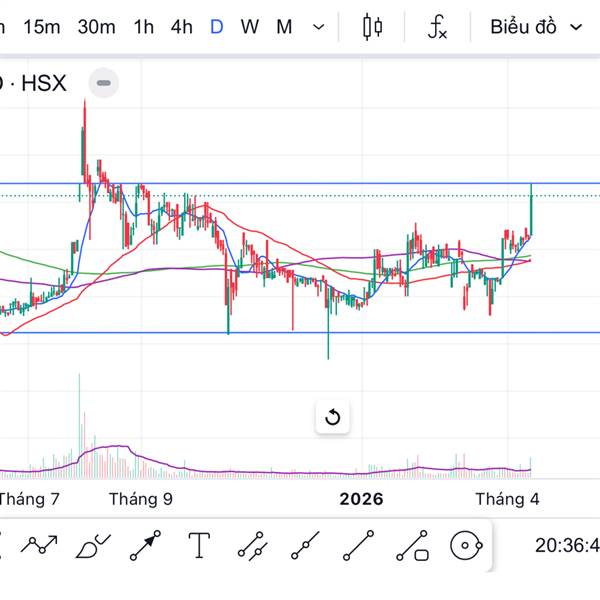This screenshot has height=600, width=600.
Task: Open the fx indicators menu
Action: click(437, 27)
